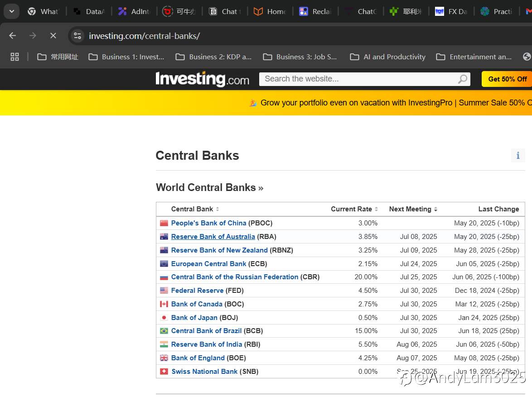The width and height of the screenshot is (532, 401).
Task: Sort table by Current Rate column
Action: [354, 209]
